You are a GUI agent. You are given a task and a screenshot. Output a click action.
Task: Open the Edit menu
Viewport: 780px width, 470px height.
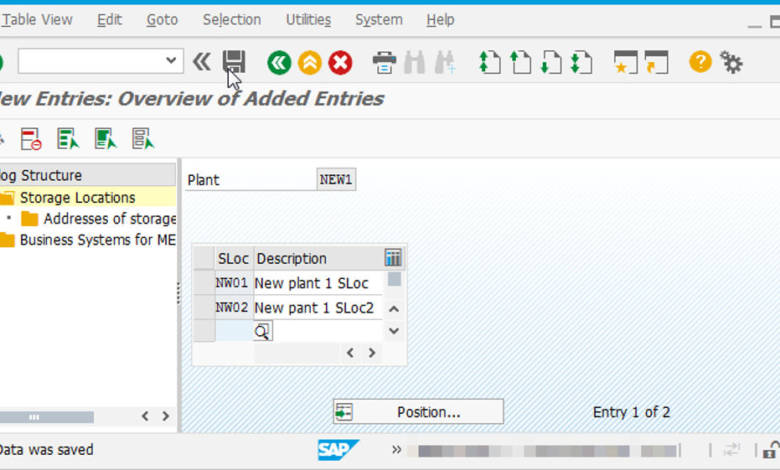point(109,19)
